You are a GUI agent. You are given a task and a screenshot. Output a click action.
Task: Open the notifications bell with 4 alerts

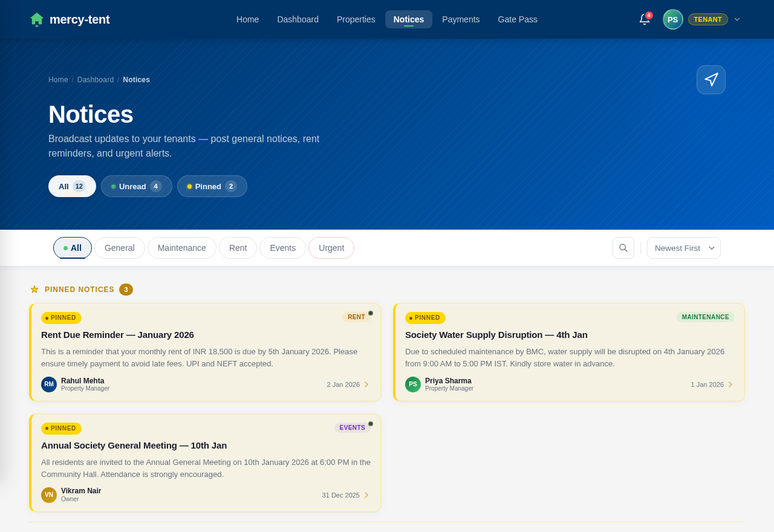coord(643,19)
